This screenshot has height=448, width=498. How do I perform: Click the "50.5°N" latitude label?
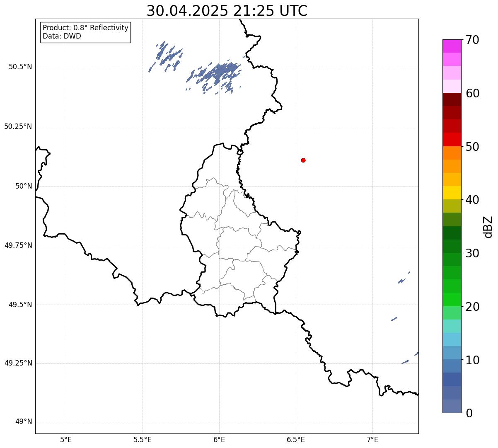pyautogui.click(x=20, y=67)
